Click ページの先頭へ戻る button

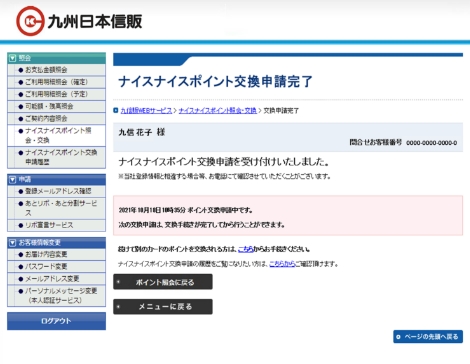tap(428, 337)
